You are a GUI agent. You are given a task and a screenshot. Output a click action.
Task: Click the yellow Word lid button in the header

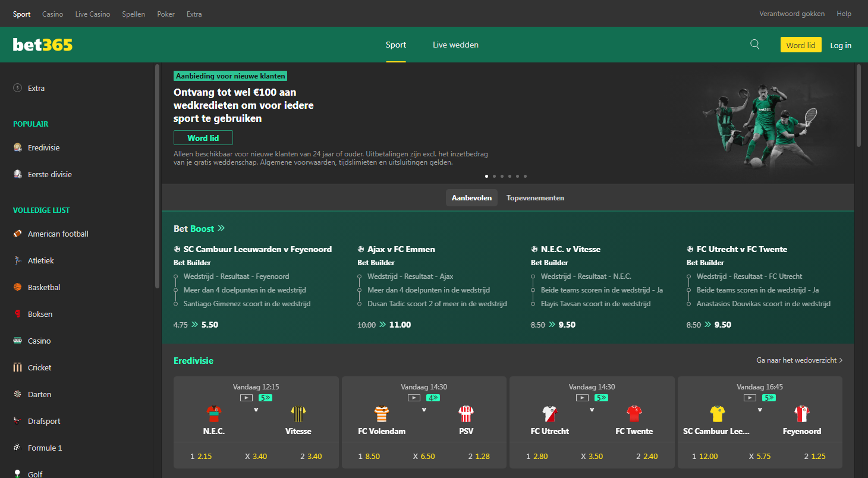click(x=801, y=45)
